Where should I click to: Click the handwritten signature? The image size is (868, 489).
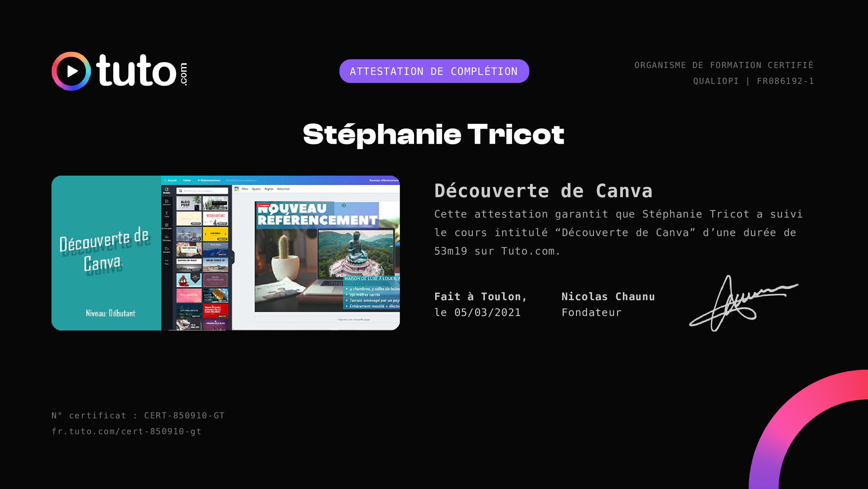(744, 303)
